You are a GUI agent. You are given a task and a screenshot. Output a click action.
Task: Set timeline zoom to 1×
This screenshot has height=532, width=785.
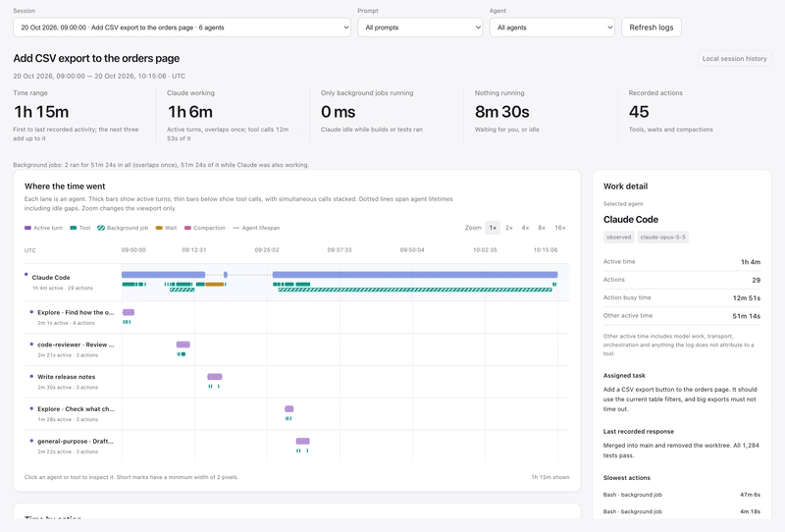click(x=493, y=228)
